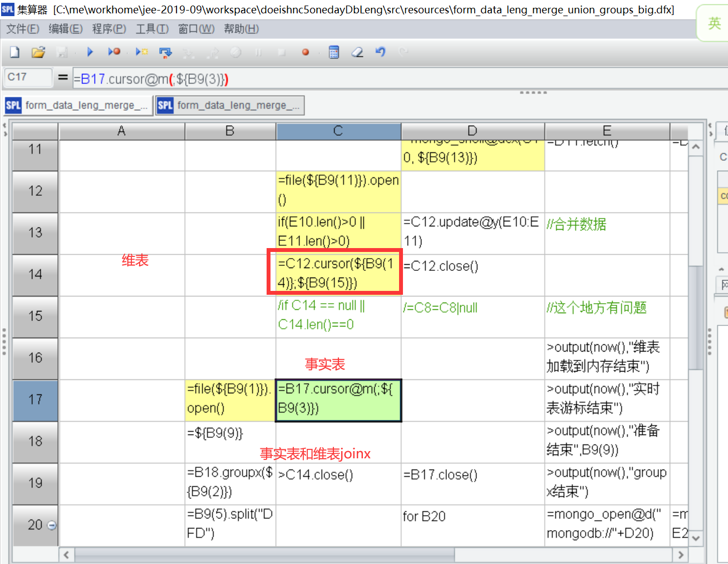The width and height of the screenshot is (728, 564).
Task: Click the New file toolbar icon
Action: click(x=15, y=52)
